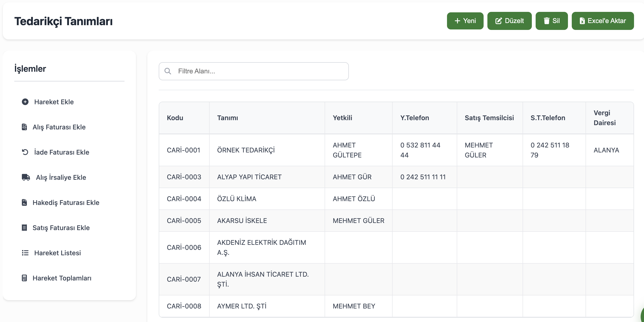Open the Hareket Toplamları menu entry
Screen dimensions: 644x322
click(x=62, y=278)
